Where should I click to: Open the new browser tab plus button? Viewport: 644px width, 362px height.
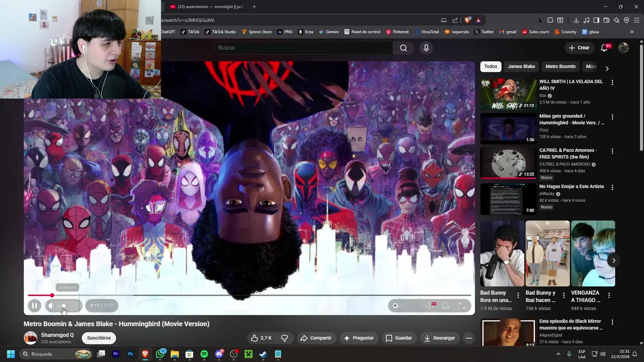coord(254,7)
